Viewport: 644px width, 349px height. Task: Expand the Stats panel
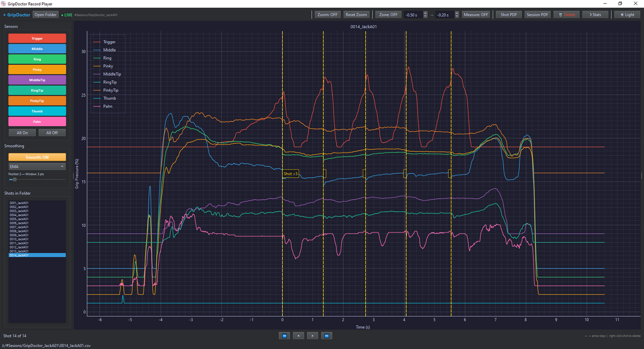tap(595, 15)
